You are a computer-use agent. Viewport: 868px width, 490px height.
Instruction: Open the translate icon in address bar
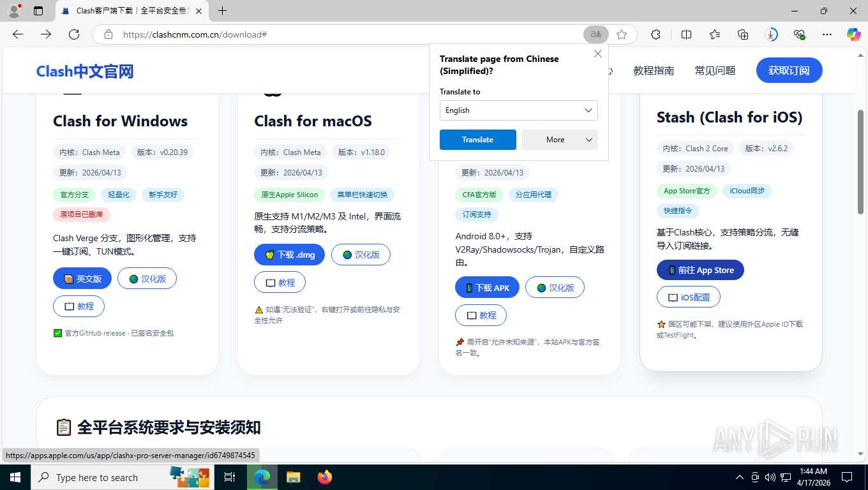point(595,34)
